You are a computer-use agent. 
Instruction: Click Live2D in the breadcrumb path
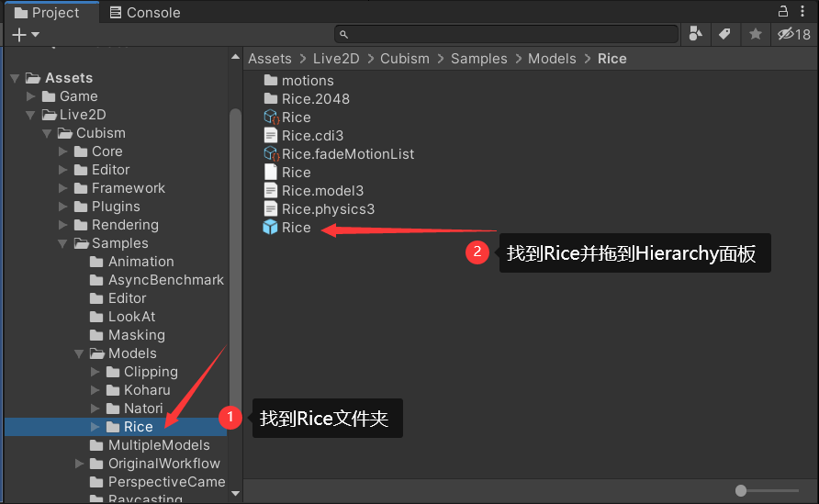tap(336, 59)
